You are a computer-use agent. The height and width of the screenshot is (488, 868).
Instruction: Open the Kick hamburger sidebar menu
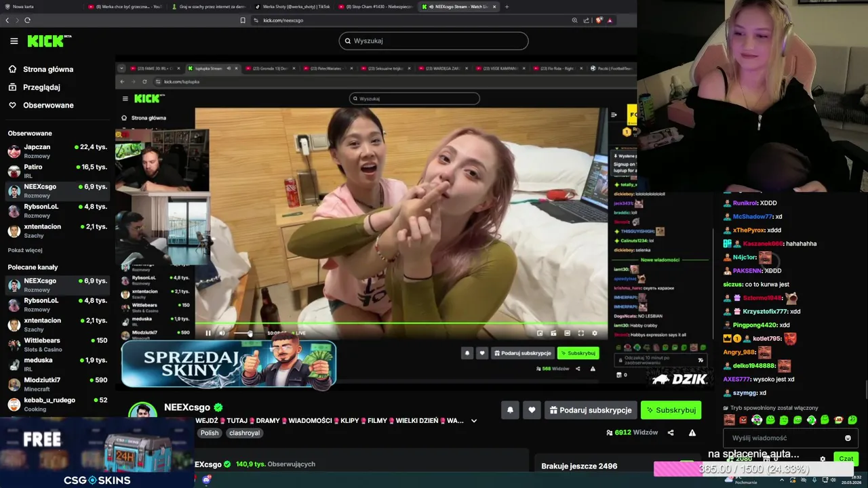coord(14,41)
